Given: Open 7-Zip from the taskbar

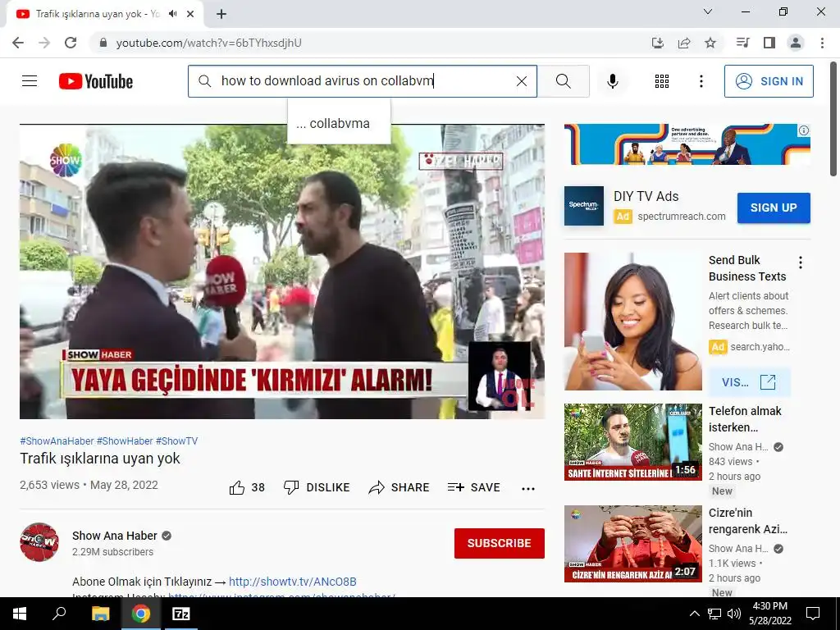Looking at the screenshot, I should (x=180, y=614).
